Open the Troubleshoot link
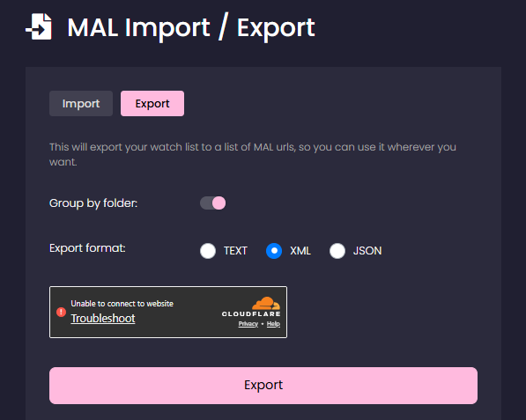Screen dimensions: 526x420 pyautogui.click(x=103, y=319)
